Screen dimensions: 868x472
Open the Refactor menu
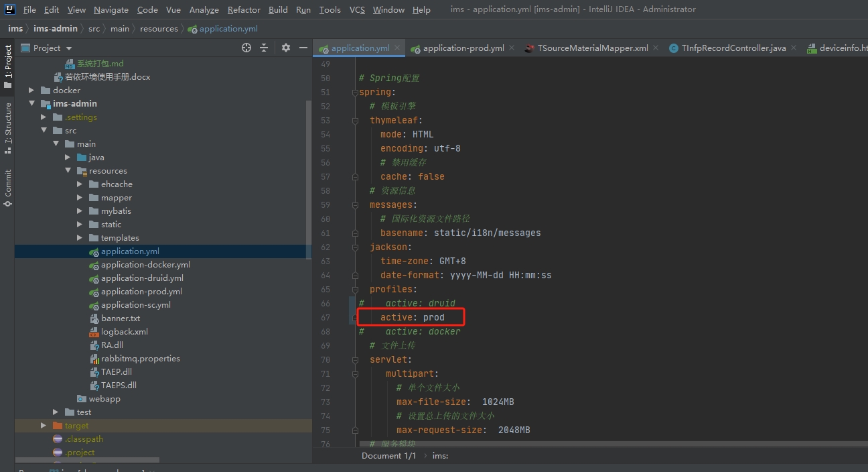(244, 9)
